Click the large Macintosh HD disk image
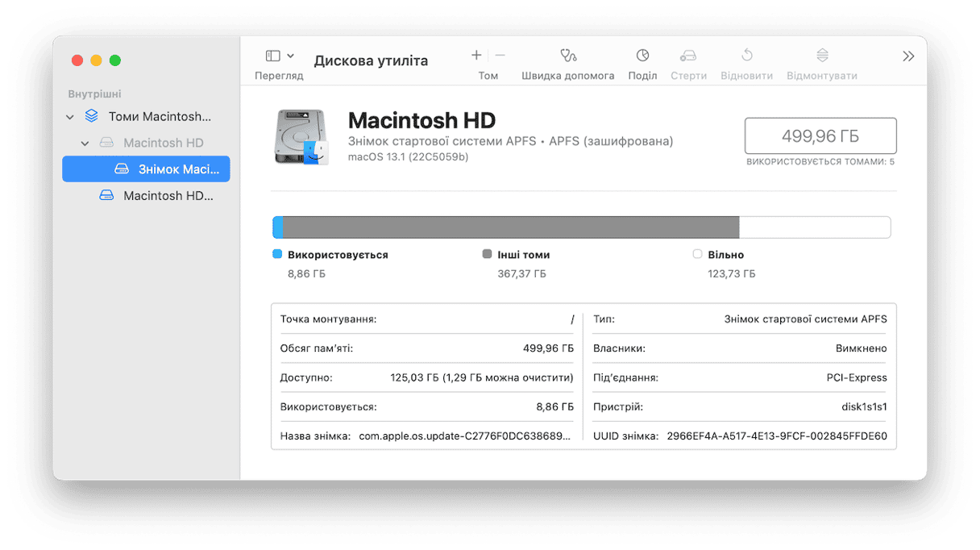This screenshot has height=550, width=980. click(302, 137)
